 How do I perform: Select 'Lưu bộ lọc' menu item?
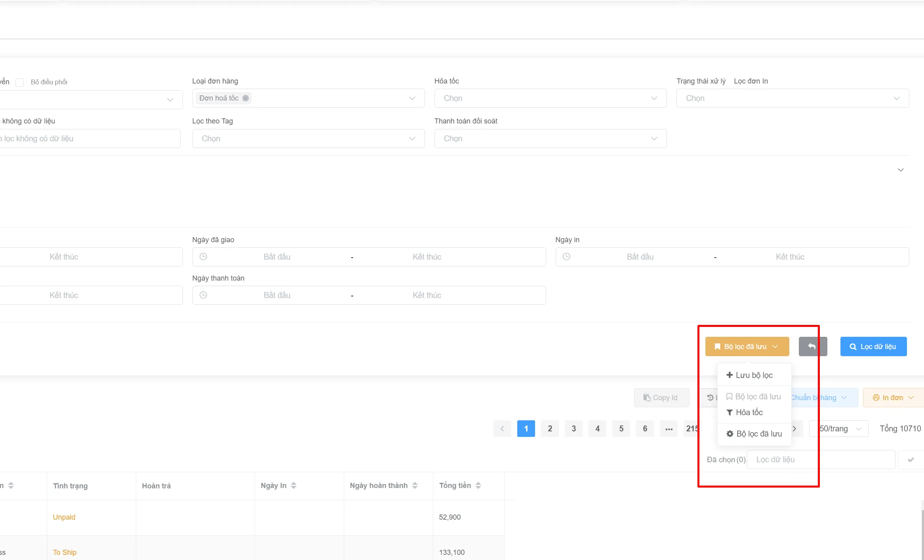[x=754, y=375]
